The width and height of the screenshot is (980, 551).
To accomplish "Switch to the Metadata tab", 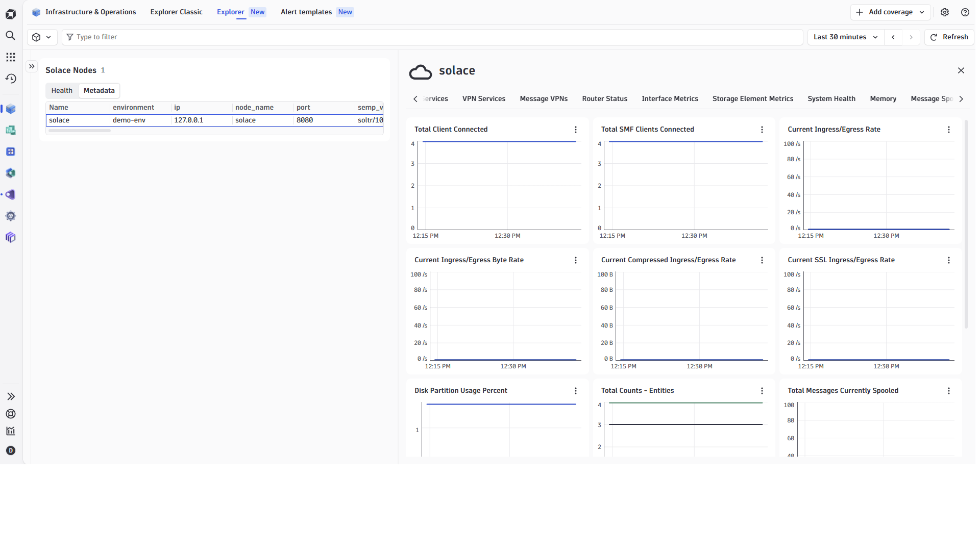I will point(99,91).
